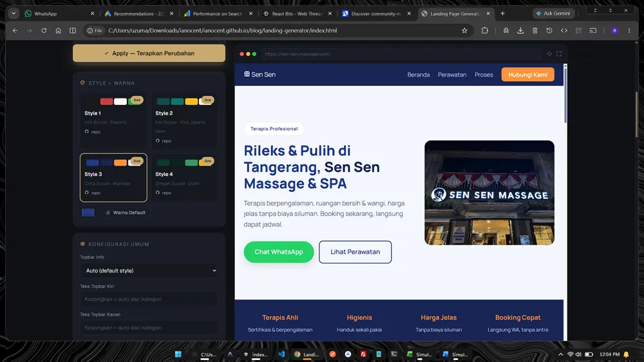Open the repo link under Style 1

(x=92, y=132)
